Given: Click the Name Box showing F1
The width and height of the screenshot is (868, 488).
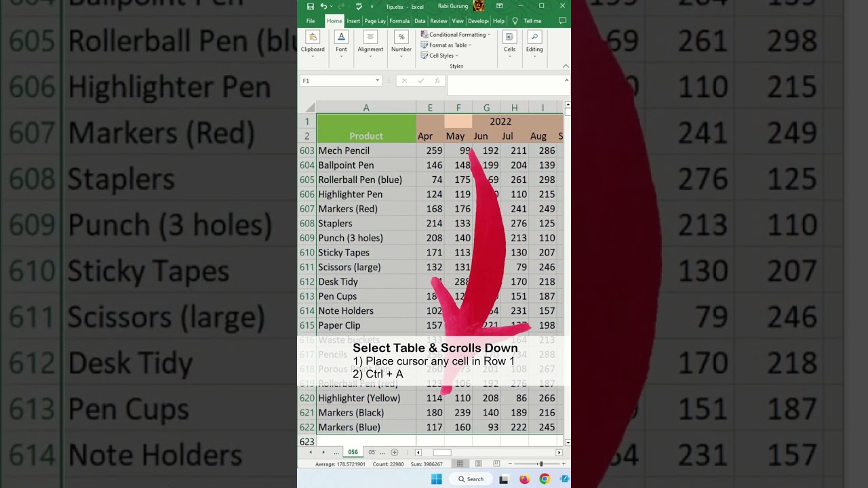Looking at the screenshot, I should click(x=337, y=81).
